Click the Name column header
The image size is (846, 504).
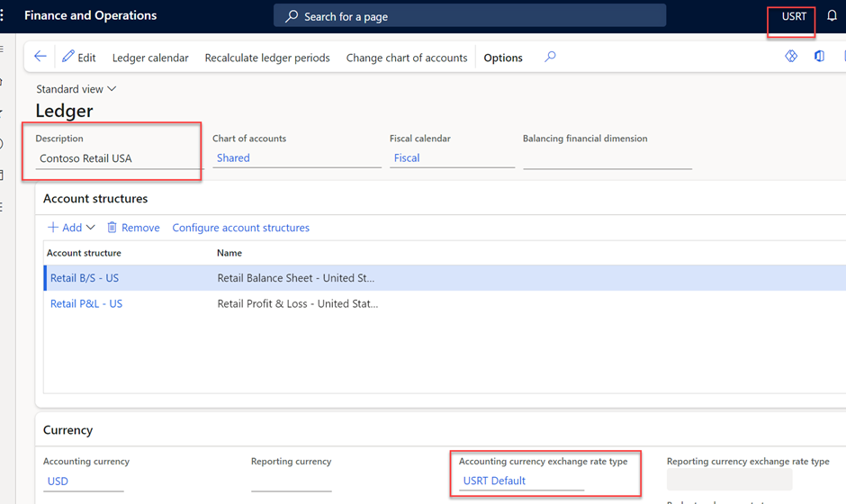(x=229, y=253)
